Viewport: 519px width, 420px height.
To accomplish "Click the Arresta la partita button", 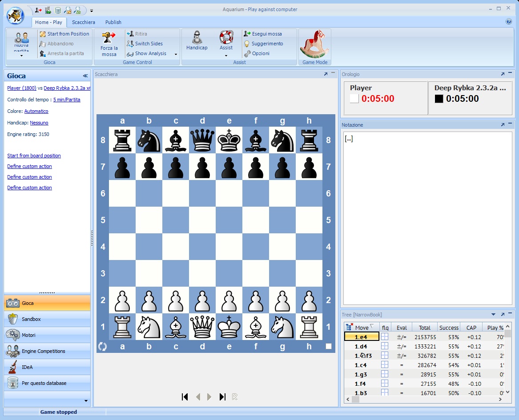I will [61, 53].
